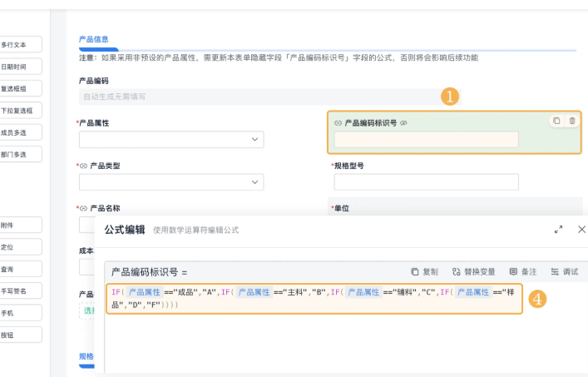
Task: Select the 附件 widget in sidebar
Action: (x=21, y=225)
